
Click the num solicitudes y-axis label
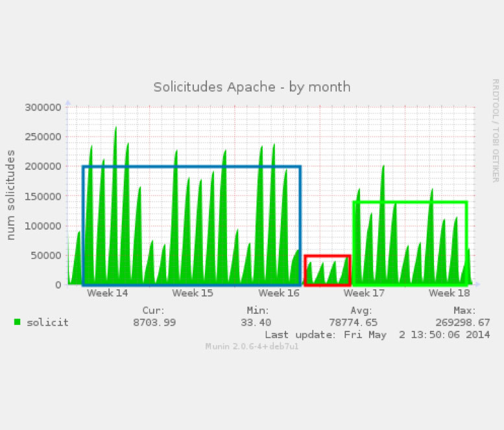point(11,194)
